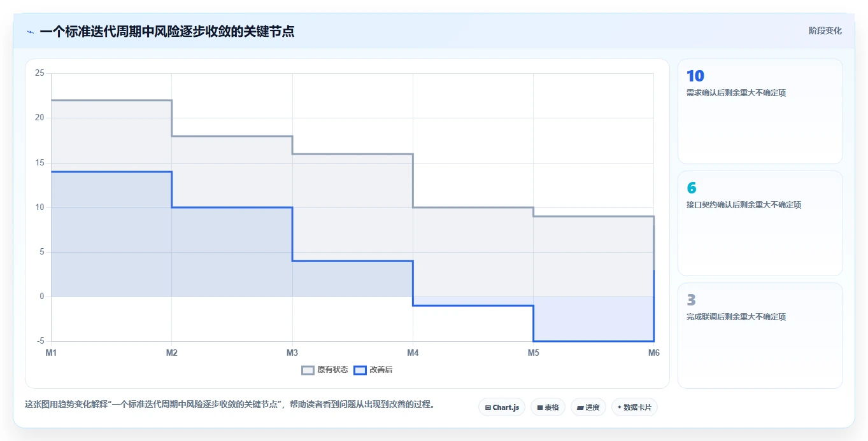Toggle the 原有状态 legend swatch
Viewport: 868px width, 441px height.
tap(308, 370)
